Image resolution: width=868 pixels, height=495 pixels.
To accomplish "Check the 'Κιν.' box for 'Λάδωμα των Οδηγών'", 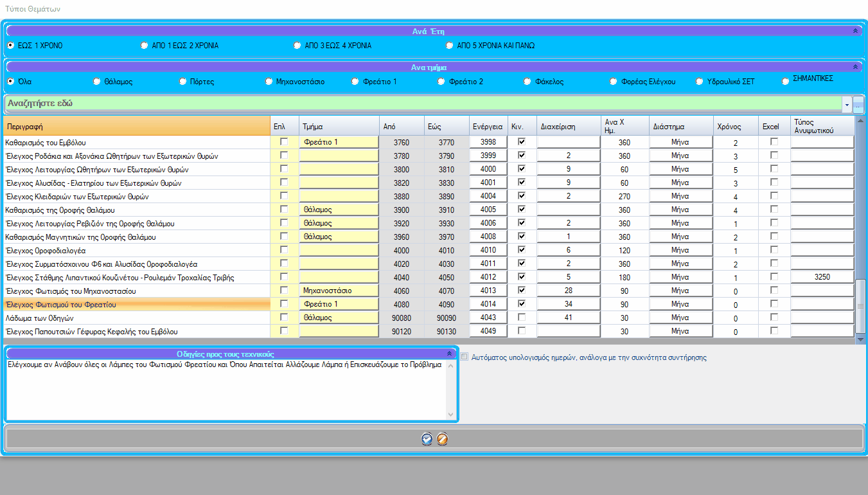I will click(522, 317).
